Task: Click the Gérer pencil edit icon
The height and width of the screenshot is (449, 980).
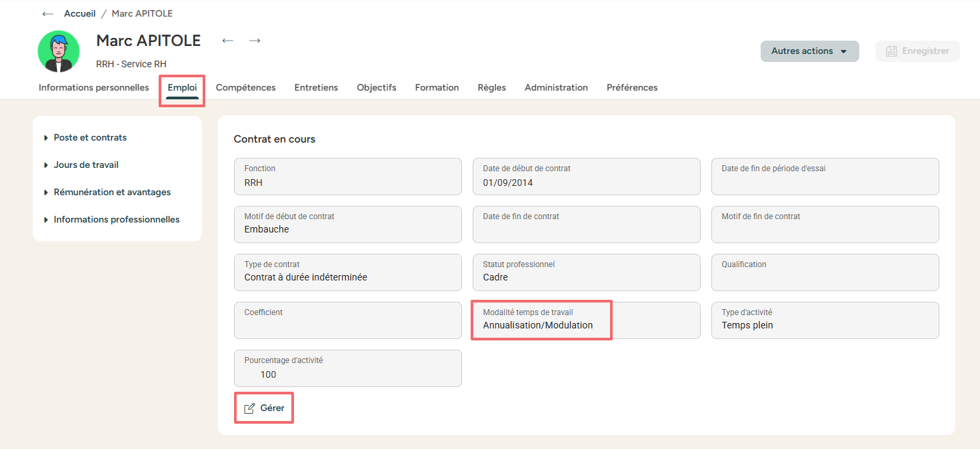Action: (x=249, y=408)
